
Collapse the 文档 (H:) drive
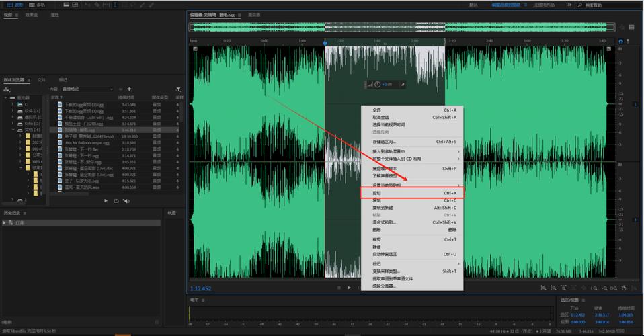[x=13, y=130]
